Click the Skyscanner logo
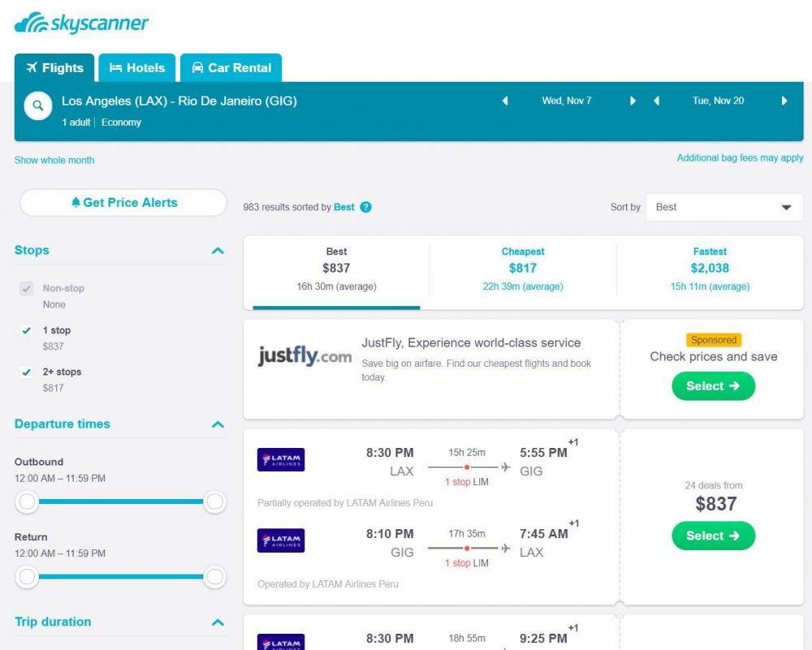Screen dimensions: 812x650 tap(81, 24)
